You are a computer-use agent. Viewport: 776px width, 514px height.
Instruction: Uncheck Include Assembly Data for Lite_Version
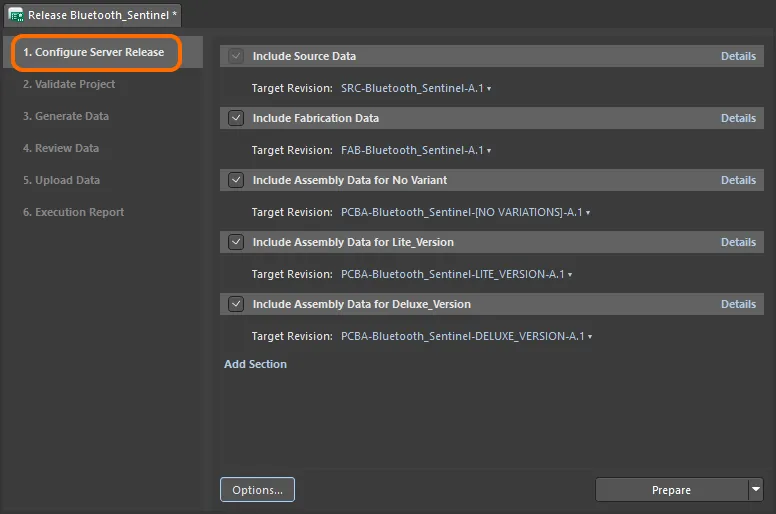(x=236, y=242)
